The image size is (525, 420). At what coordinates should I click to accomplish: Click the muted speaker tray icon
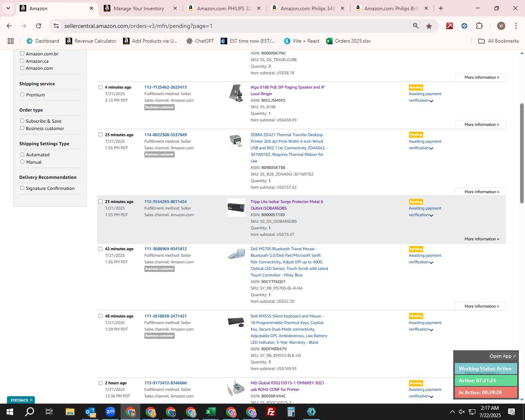pos(462,412)
